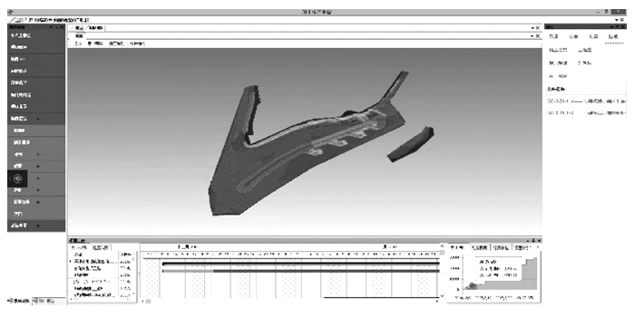Screen dimensions: 644x327
Task: Click the horizontal scrollbar below the Gantt chart
Action: (x=291, y=301)
